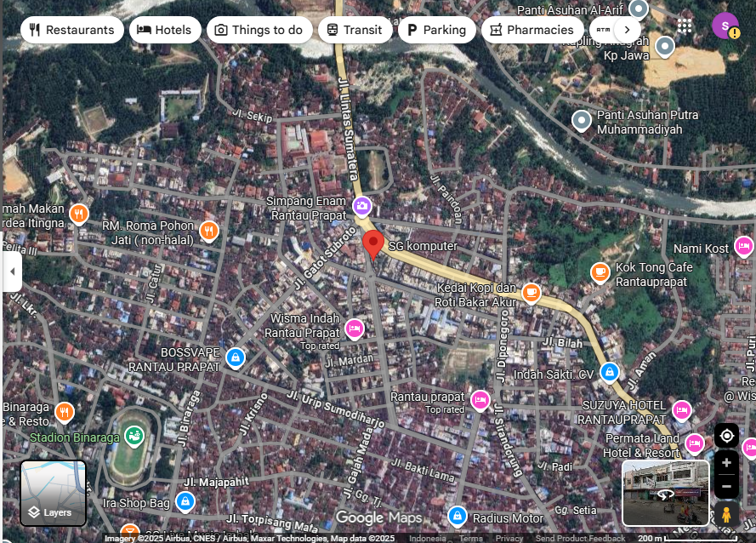Expand the collapsed side panel

pos(12,271)
